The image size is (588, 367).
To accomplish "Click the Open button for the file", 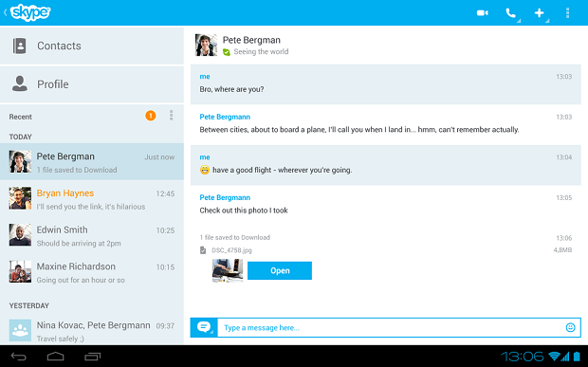I will 280,270.
